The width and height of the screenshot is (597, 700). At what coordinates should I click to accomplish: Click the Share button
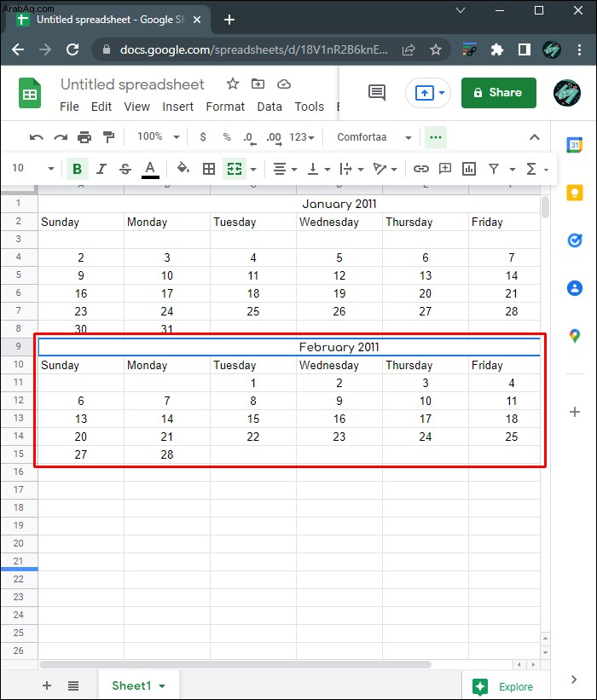point(498,93)
